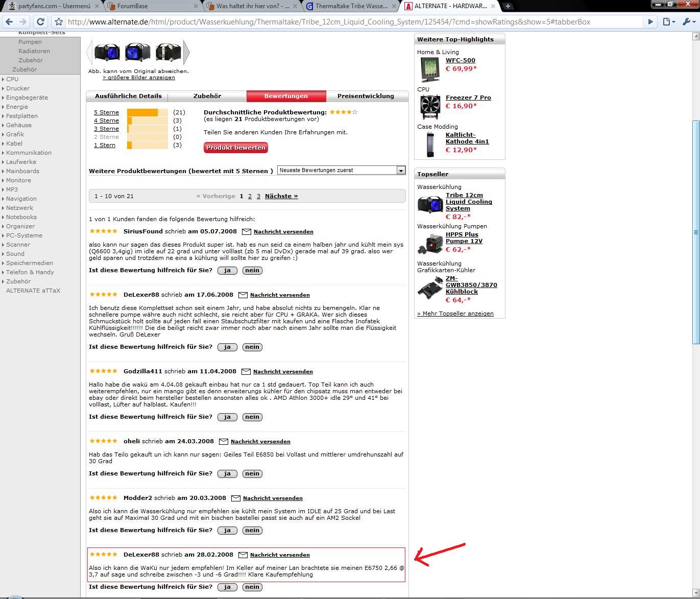Mark the SiriusFound review helpful with ja

227,271
